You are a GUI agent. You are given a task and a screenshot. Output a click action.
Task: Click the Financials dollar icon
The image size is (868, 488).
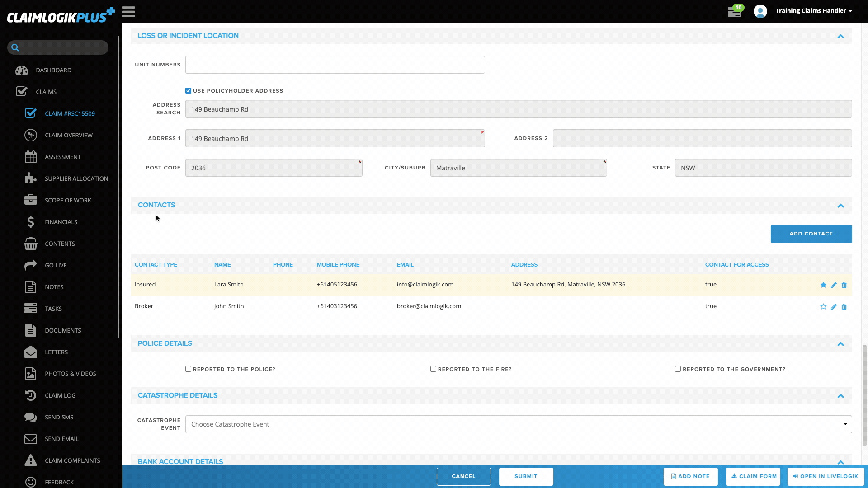pyautogui.click(x=31, y=222)
